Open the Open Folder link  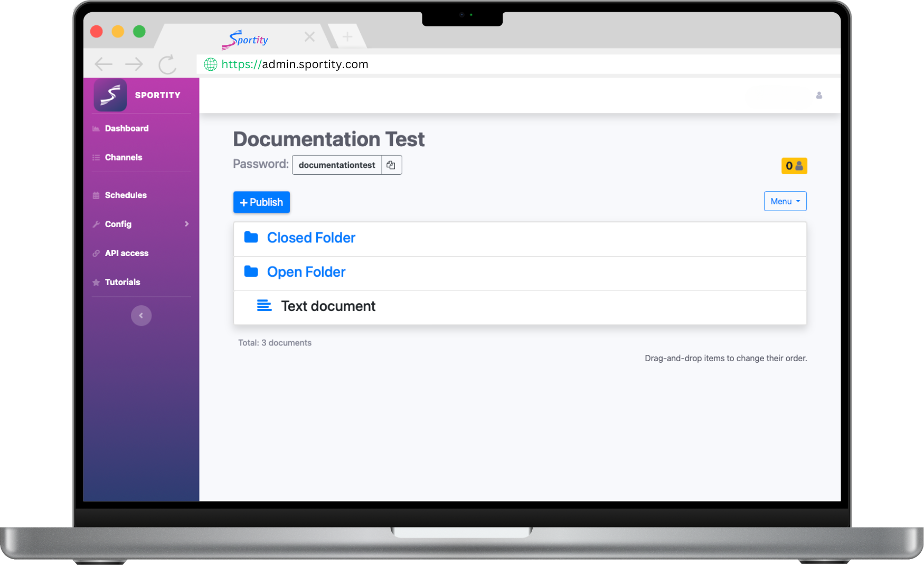pyautogui.click(x=306, y=271)
